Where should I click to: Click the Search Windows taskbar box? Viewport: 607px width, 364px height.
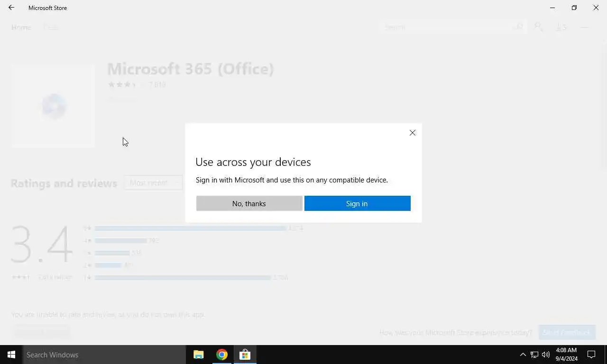[104, 355]
